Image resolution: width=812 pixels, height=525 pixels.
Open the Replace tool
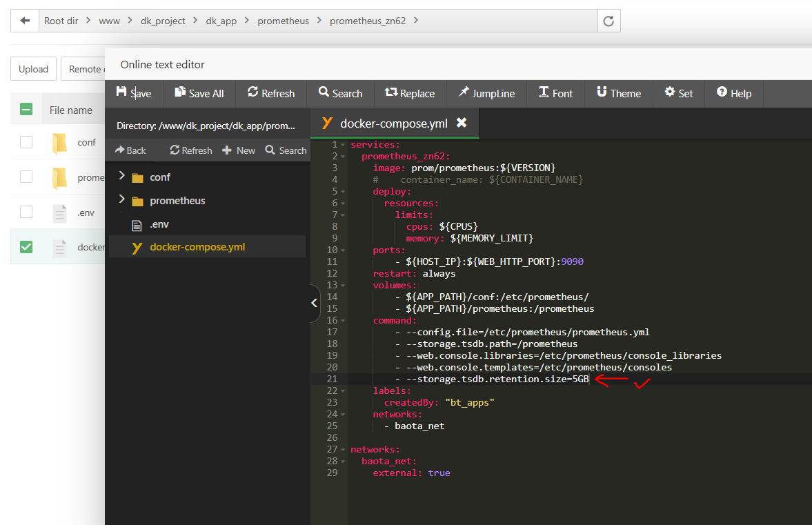(x=410, y=93)
